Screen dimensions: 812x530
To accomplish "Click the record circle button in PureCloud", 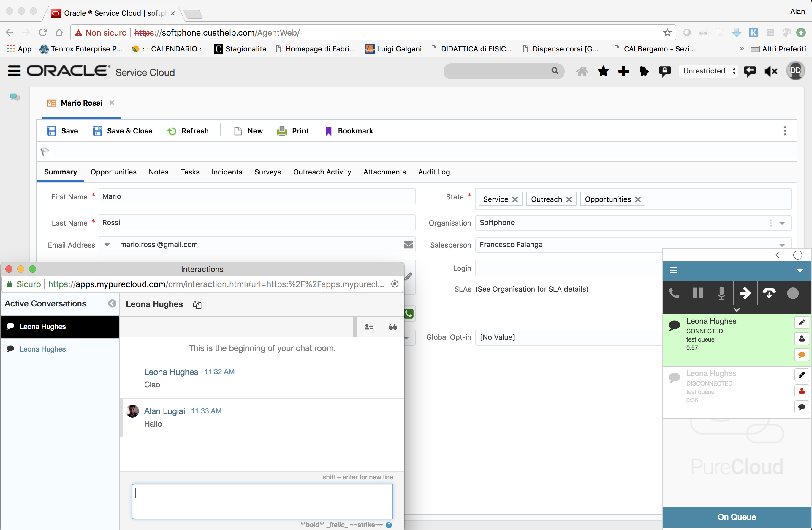I will point(792,293).
